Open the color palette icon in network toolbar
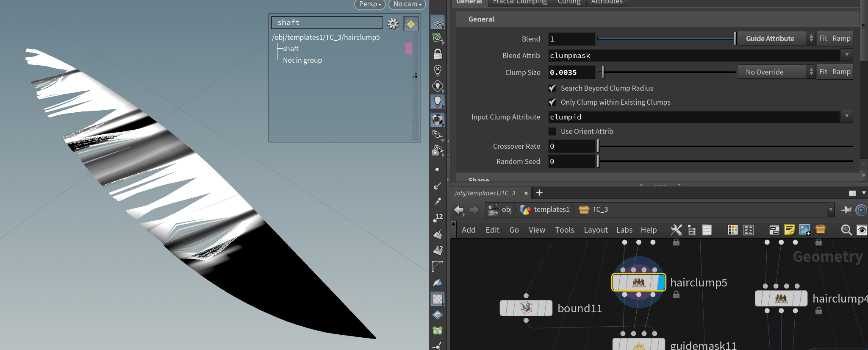The image size is (868, 350). coord(732,230)
